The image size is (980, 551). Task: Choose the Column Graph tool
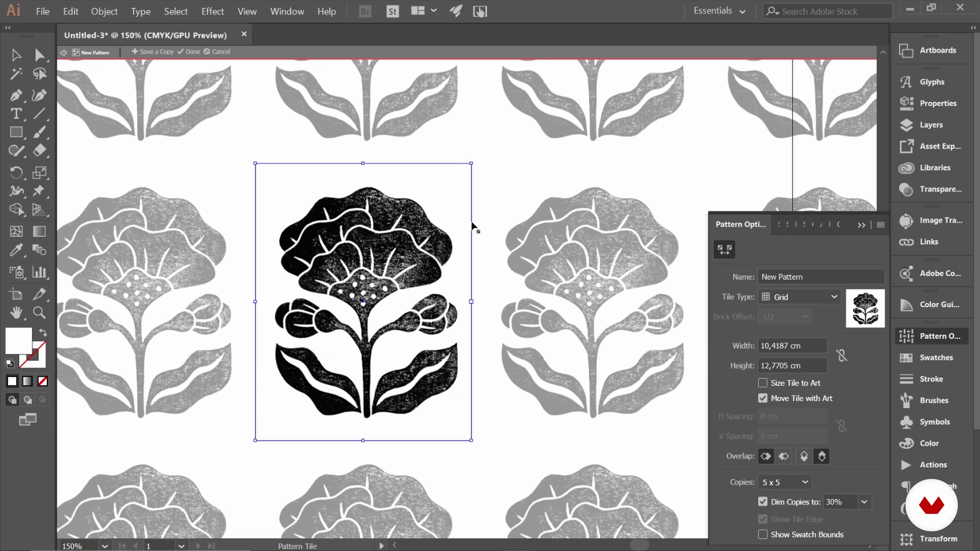(39, 272)
